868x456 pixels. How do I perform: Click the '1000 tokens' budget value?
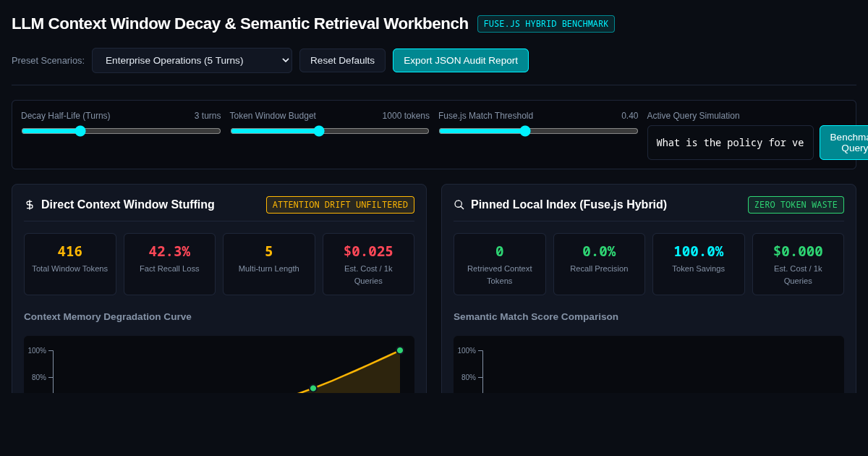[406, 116]
